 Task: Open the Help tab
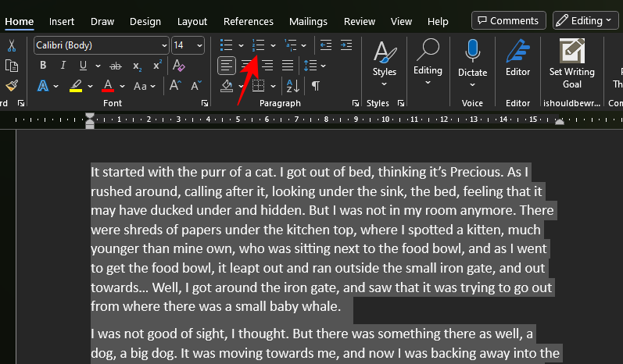(438, 21)
